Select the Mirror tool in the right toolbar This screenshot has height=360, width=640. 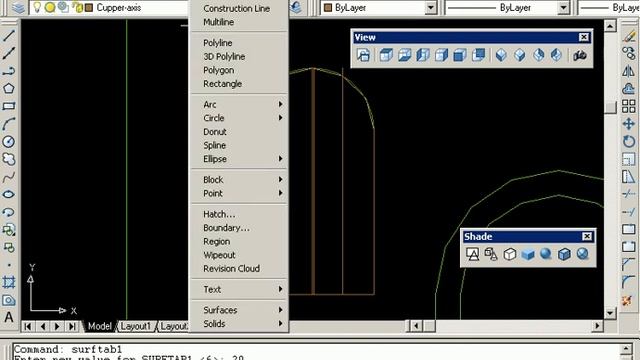coord(629,71)
